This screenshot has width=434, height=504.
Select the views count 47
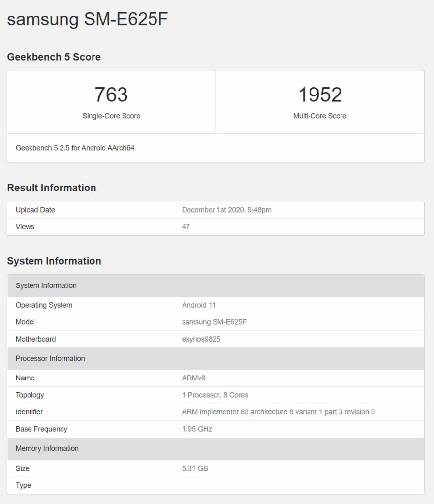(186, 227)
